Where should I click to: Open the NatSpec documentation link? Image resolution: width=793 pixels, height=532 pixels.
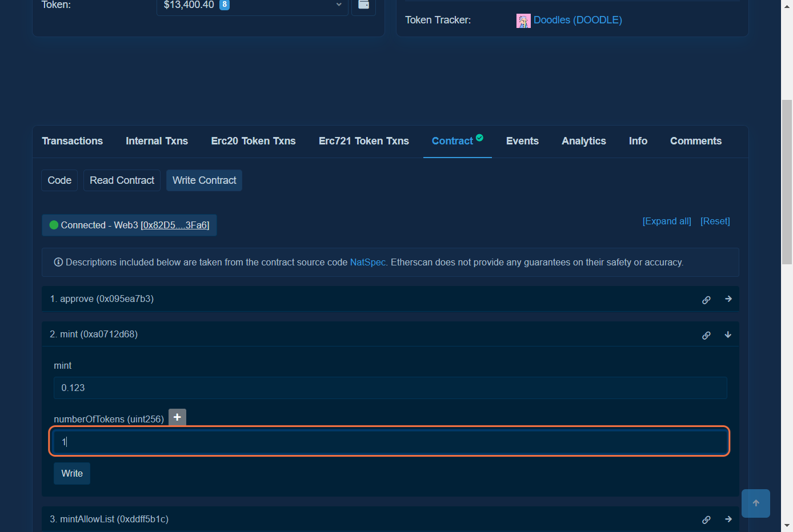368,262
